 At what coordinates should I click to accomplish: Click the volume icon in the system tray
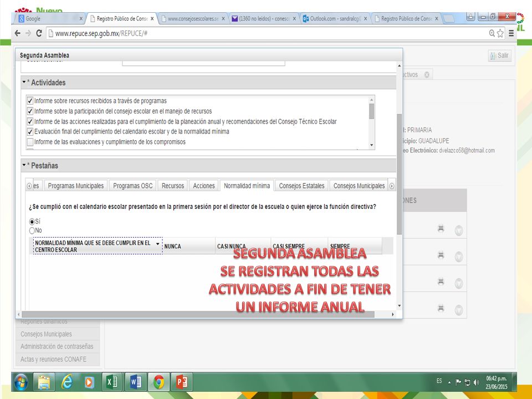(476, 382)
